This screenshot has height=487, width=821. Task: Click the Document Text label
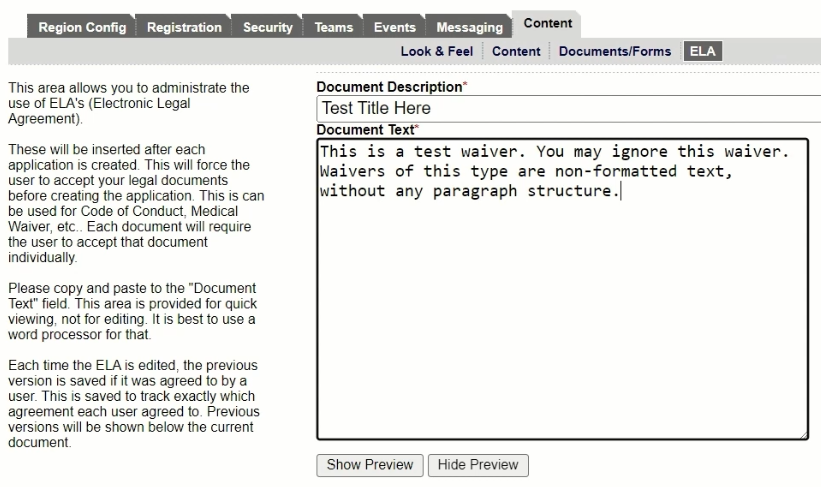tap(365, 130)
